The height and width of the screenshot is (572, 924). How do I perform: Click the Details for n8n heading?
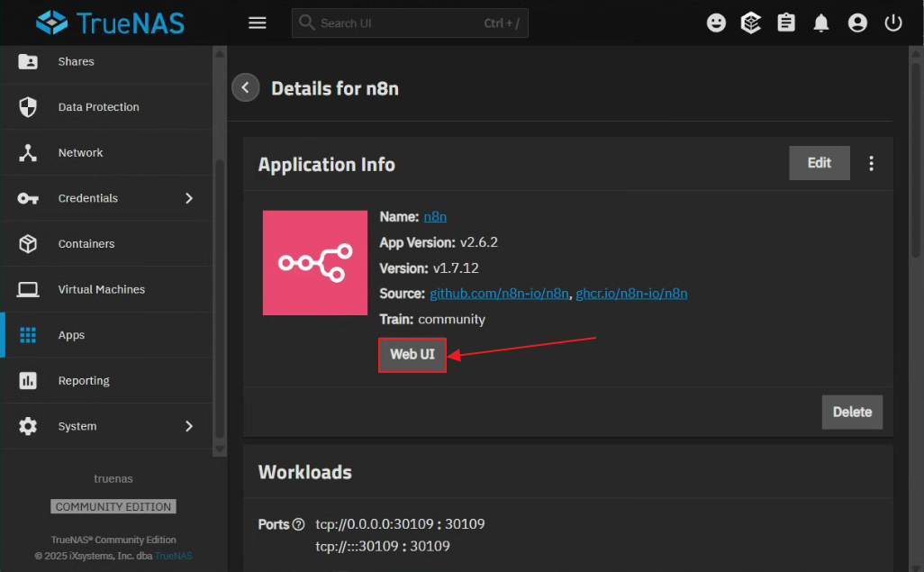click(x=335, y=88)
